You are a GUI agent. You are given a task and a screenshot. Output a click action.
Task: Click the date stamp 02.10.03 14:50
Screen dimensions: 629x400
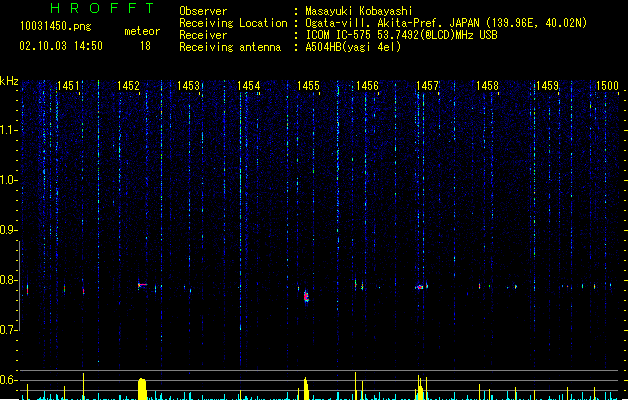(x=61, y=46)
